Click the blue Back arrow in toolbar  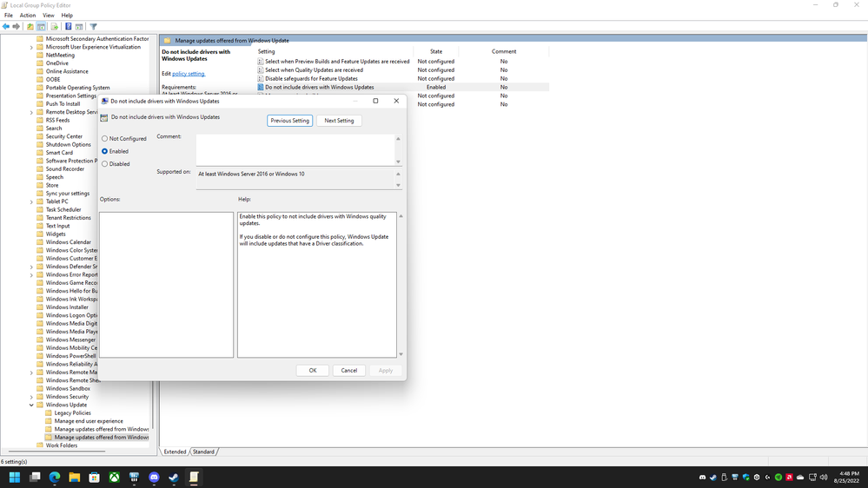coord(6,27)
